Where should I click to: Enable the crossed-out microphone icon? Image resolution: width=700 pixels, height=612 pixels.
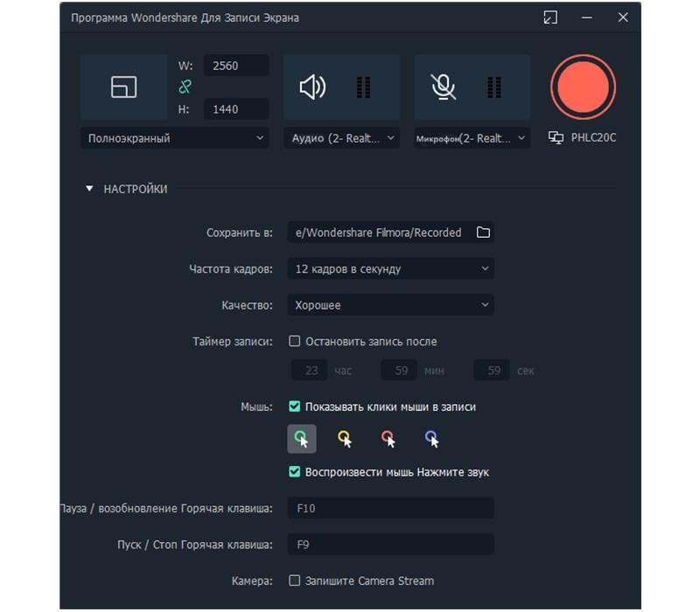(444, 87)
